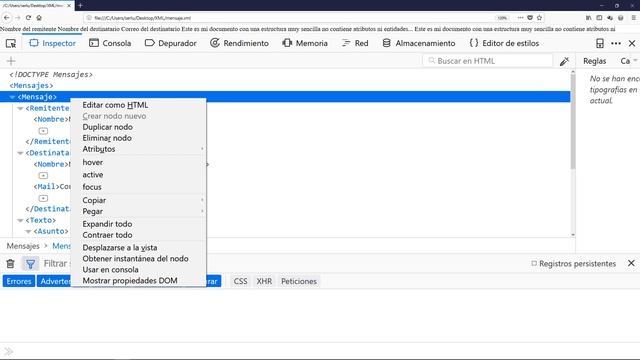Open a new browser tab with plus
The height and width of the screenshot is (360, 640).
80,5
